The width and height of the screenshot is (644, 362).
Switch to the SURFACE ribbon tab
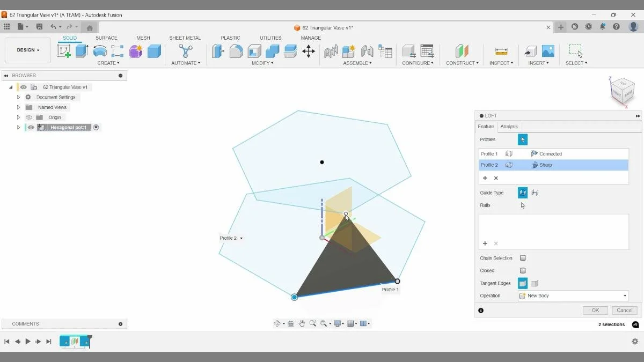tap(106, 38)
